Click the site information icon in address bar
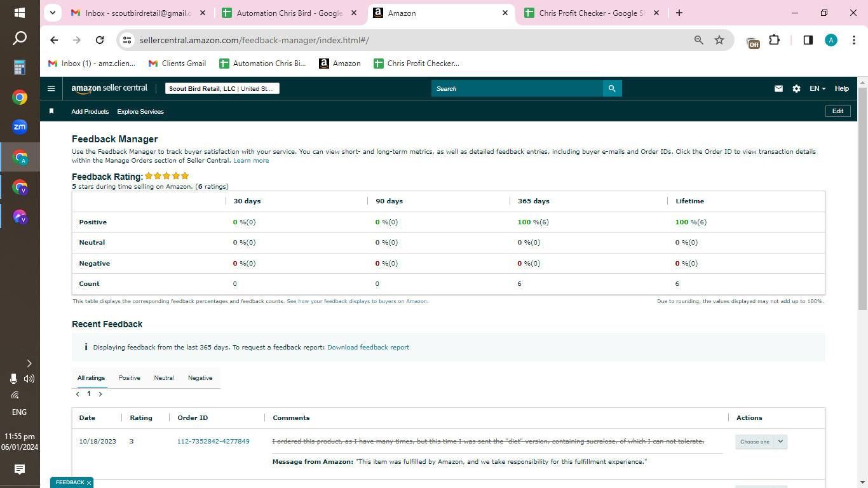The image size is (868, 488). (127, 40)
